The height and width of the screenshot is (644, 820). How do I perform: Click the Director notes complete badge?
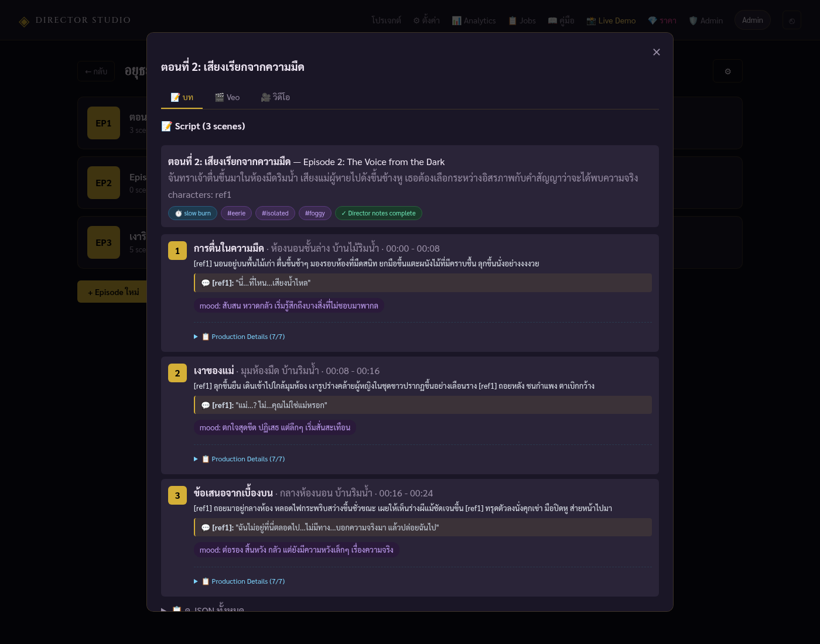[378, 213]
